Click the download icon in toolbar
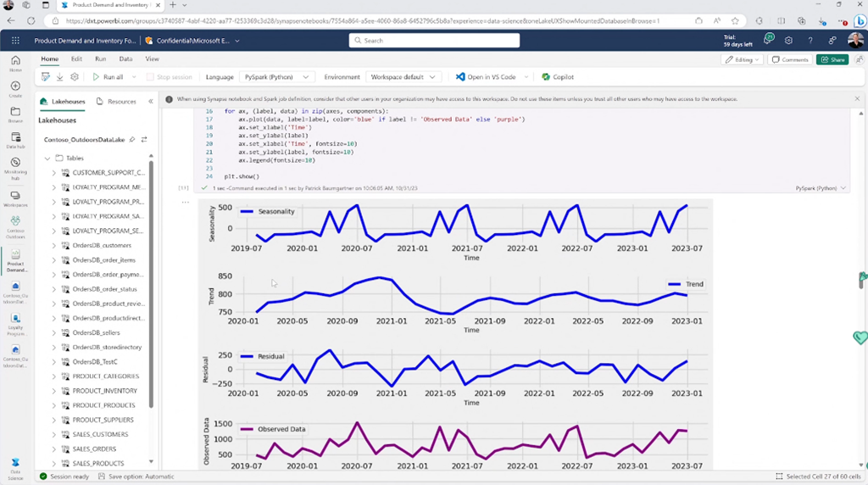This screenshot has width=868, height=485. (59, 77)
